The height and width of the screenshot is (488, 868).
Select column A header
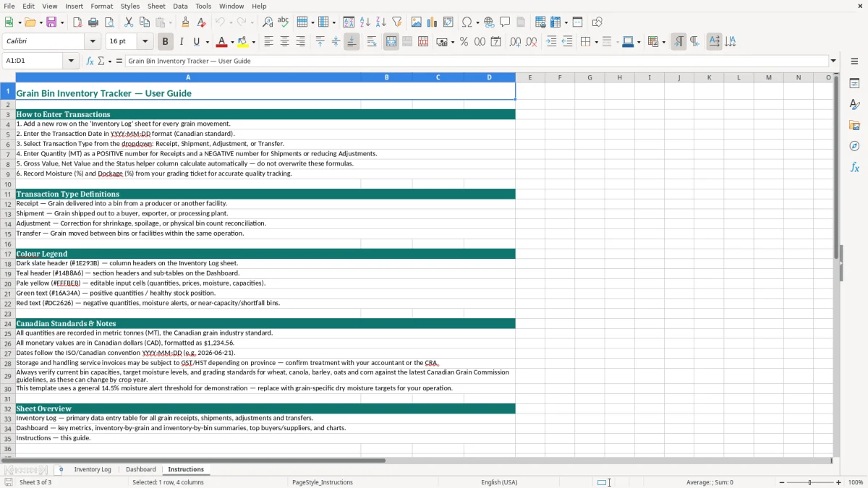point(188,77)
